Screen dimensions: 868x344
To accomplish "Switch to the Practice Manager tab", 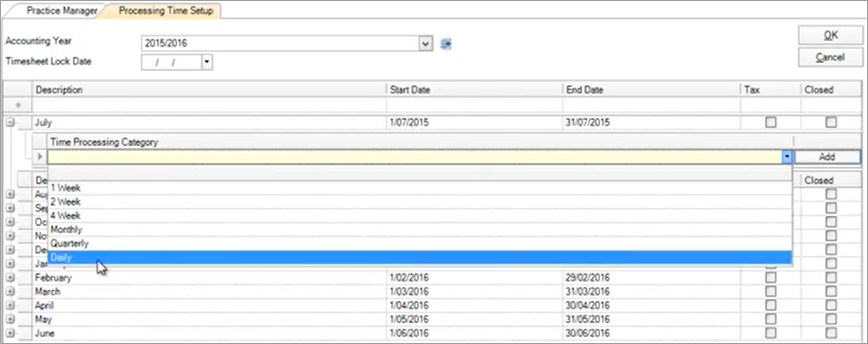I will point(62,10).
